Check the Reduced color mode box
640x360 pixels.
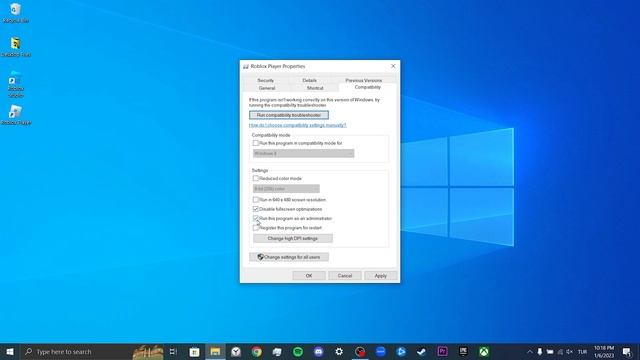(256, 178)
